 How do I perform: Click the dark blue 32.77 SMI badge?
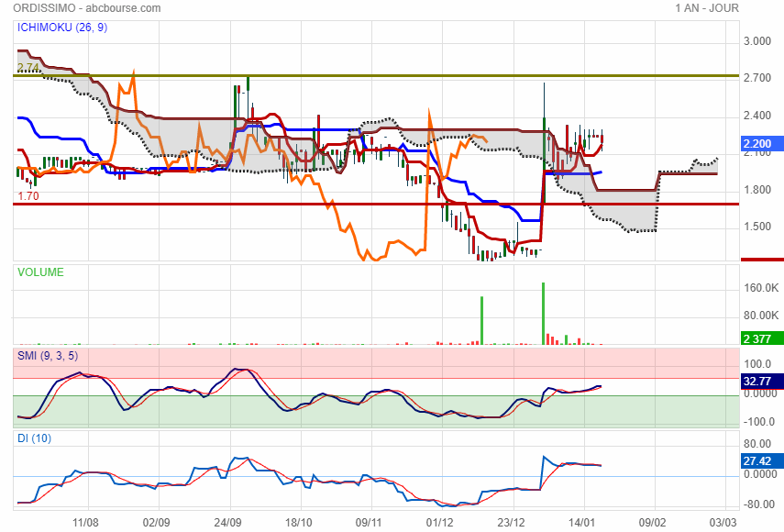coord(762,382)
